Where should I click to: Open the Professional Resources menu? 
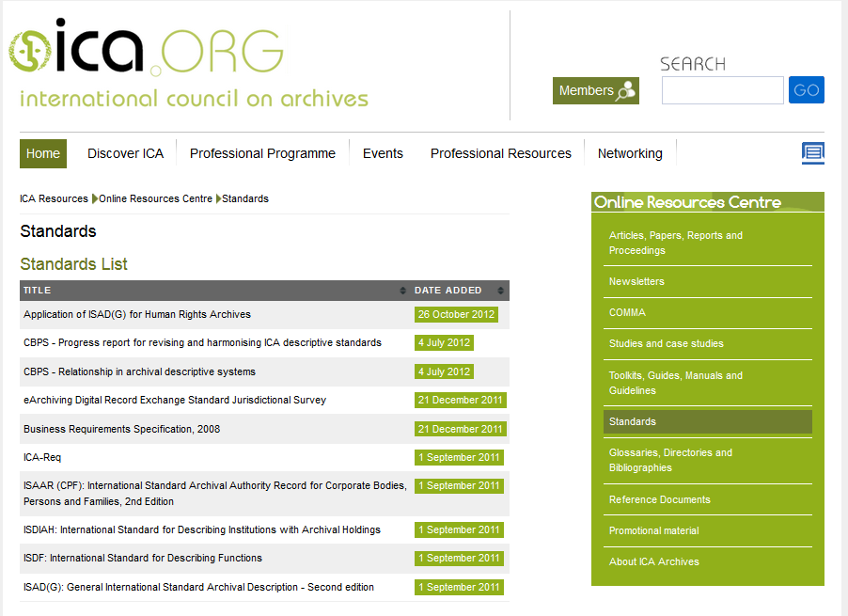click(500, 153)
